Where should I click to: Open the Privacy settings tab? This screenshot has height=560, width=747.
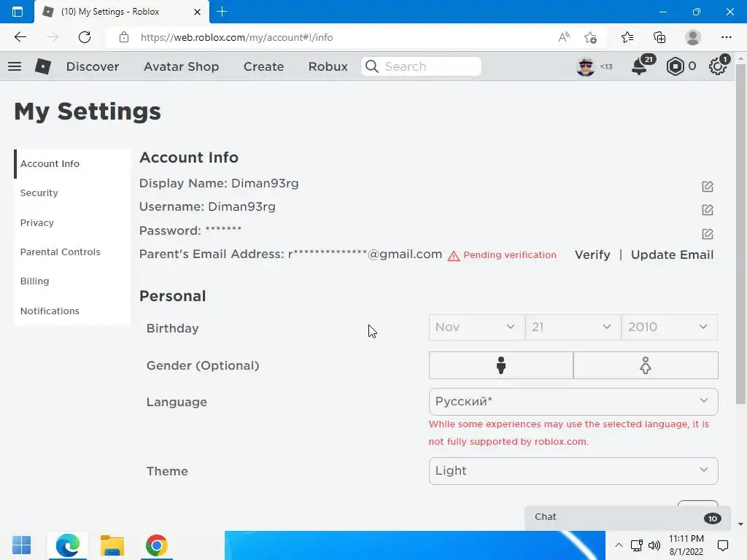[72, 222]
